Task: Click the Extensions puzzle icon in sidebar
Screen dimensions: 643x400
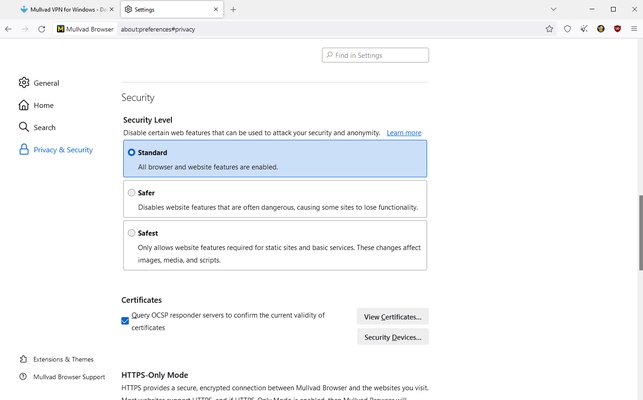Action: 23,359
